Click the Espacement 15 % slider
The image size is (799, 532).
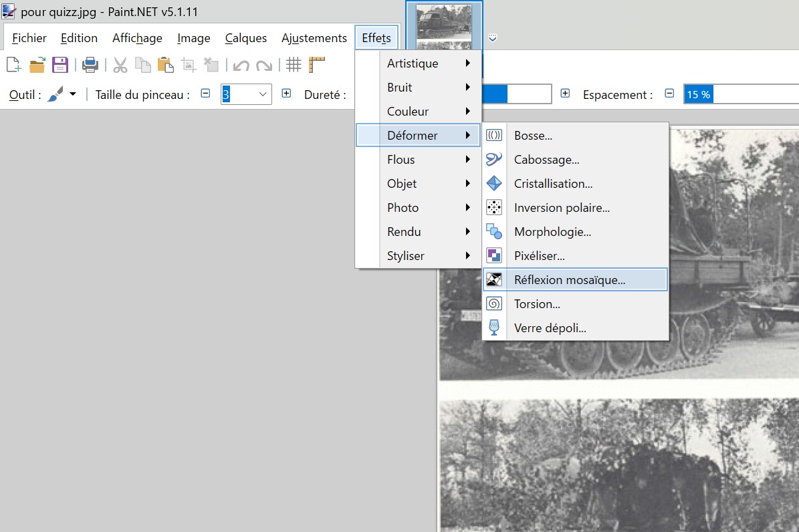coord(741,94)
